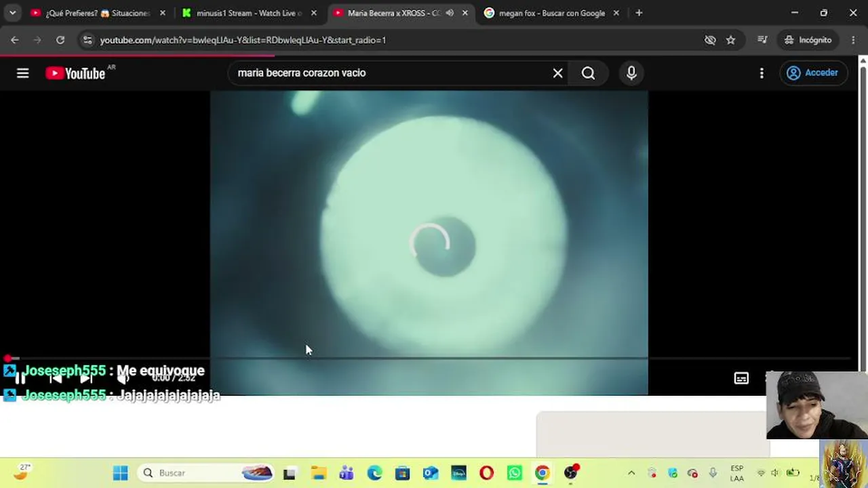Click the tray microphone icon
The width and height of the screenshot is (868, 488).
713,473
